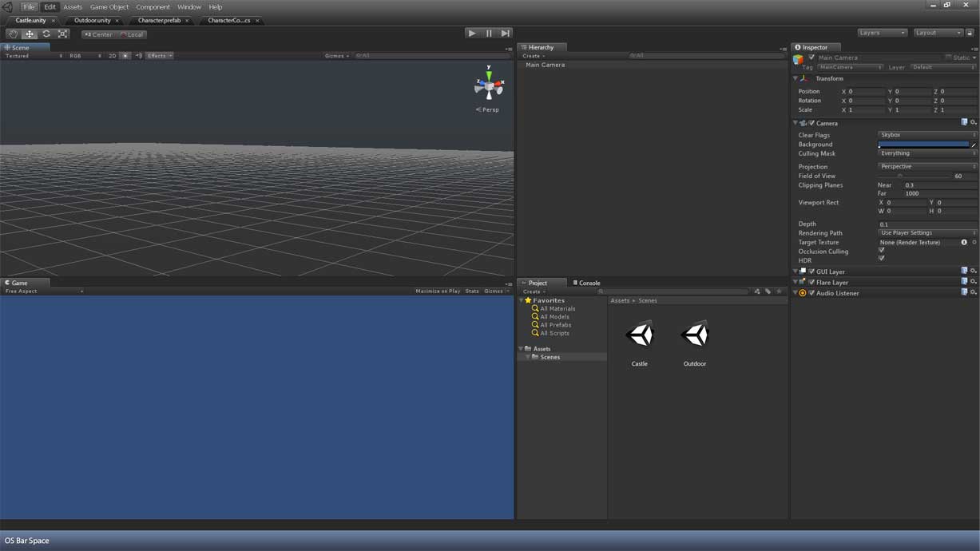Select the Rotate tool

[x=46, y=34]
